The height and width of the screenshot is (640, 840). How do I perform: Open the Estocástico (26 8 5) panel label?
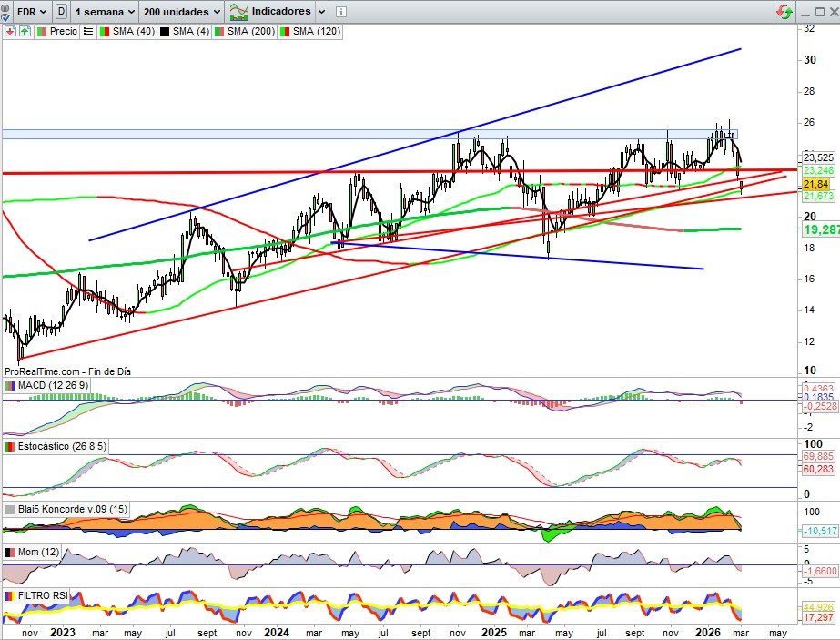[x=56, y=446]
